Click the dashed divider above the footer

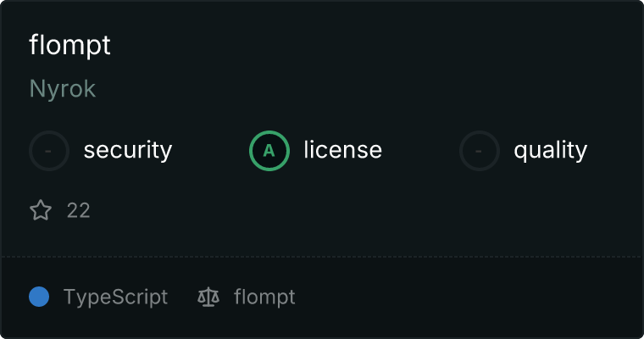pyautogui.click(x=322, y=257)
